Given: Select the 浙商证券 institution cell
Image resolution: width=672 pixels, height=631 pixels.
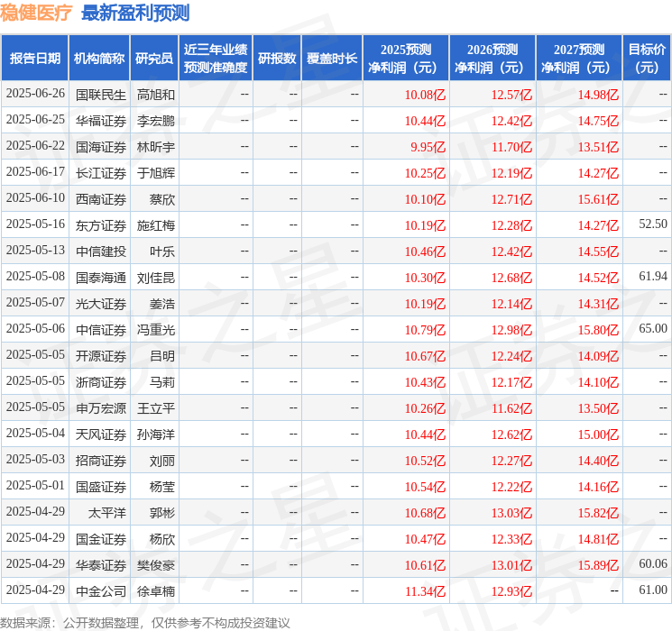Looking at the screenshot, I should point(101,382).
